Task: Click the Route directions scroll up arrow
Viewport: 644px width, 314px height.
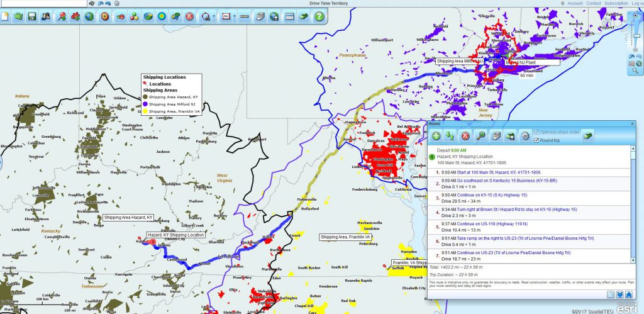Action: 633,149
